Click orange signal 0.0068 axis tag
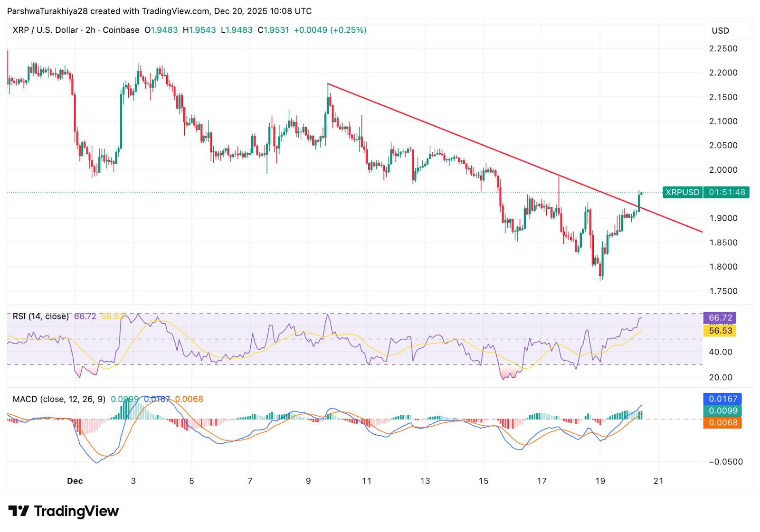 (x=722, y=423)
